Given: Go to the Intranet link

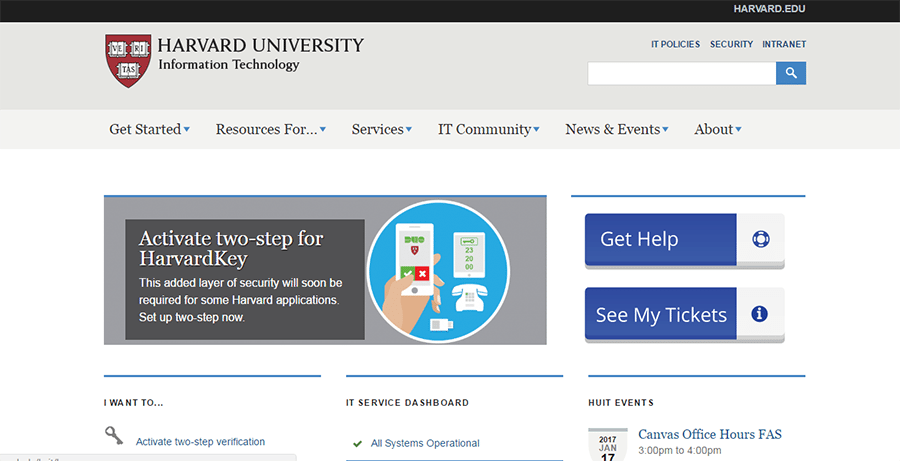Looking at the screenshot, I should 783,44.
